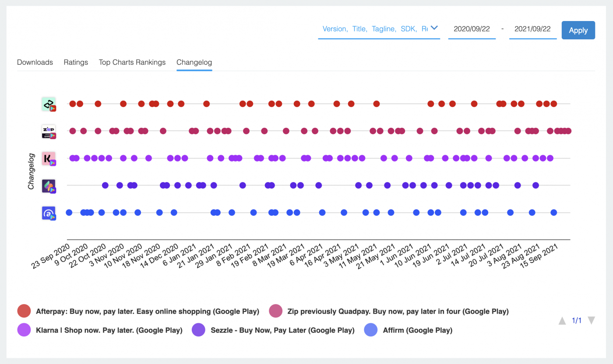
Task: Click the Affirm legend color dot
Action: [x=370, y=330]
